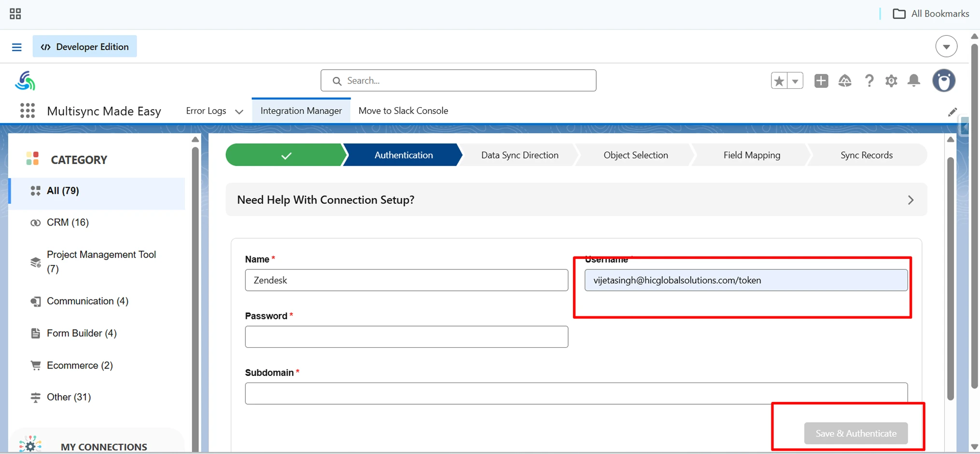This screenshot has width=980, height=454.
Task: Open the Favorites list dropdown arrow
Action: click(795, 81)
